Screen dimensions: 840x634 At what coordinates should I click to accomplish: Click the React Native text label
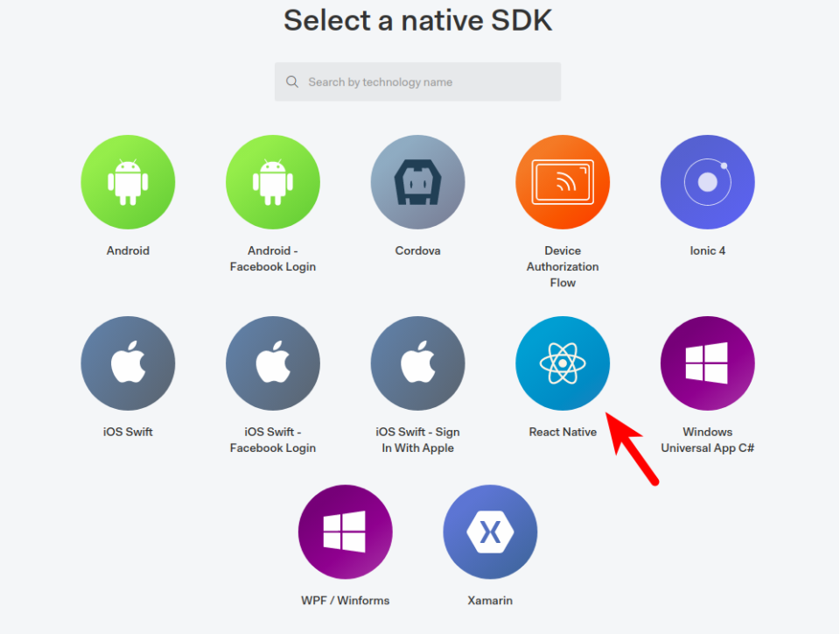click(x=563, y=432)
